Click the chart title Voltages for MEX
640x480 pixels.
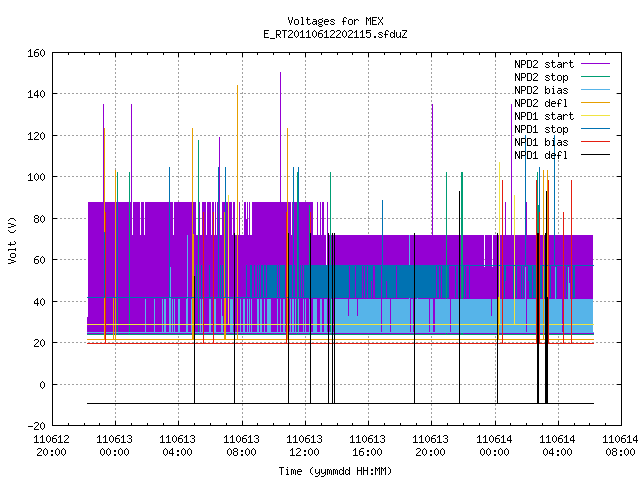point(335,21)
